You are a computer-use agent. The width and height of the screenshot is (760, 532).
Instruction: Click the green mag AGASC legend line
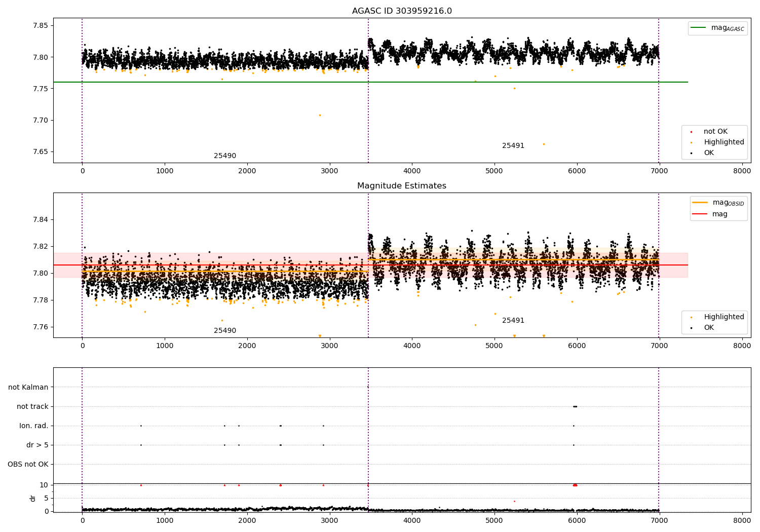[699, 28]
